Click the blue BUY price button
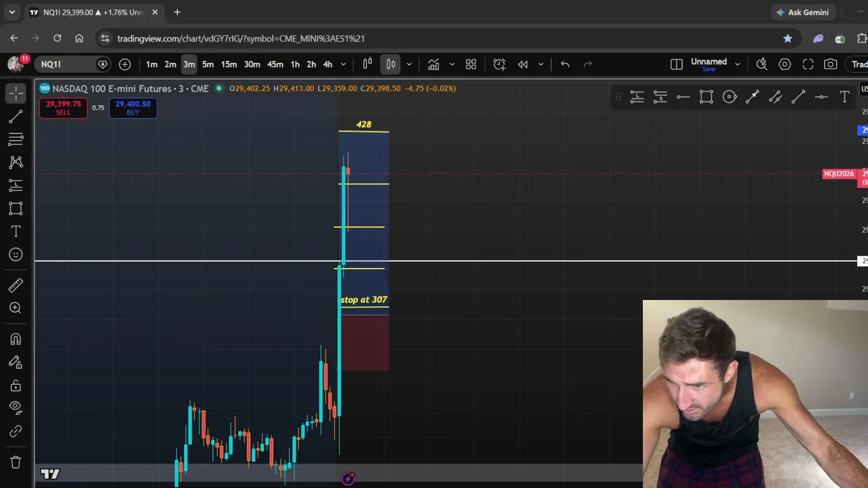 tap(133, 108)
